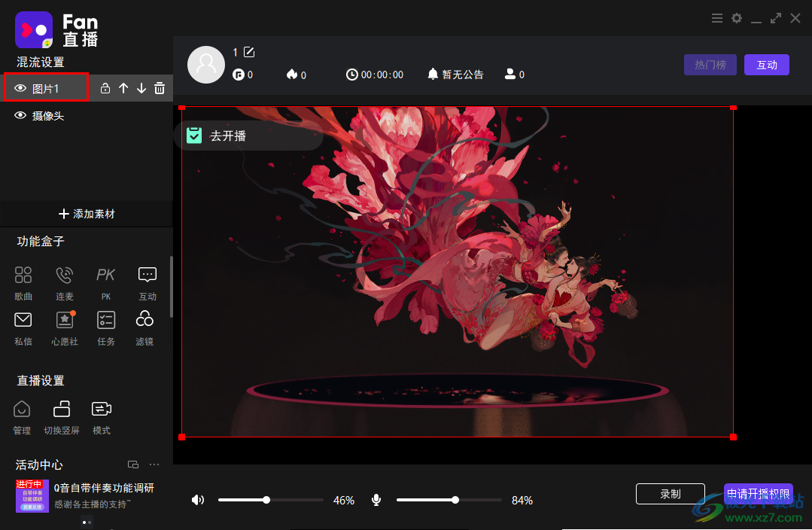The height and width of the screenshot is (530, 812).
Task: Select the 图片1 source row
Action: click(x=87, y=88)
